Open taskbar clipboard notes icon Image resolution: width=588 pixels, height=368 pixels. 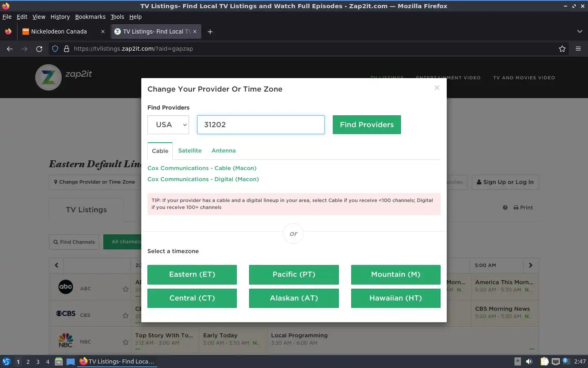point(544,361)
